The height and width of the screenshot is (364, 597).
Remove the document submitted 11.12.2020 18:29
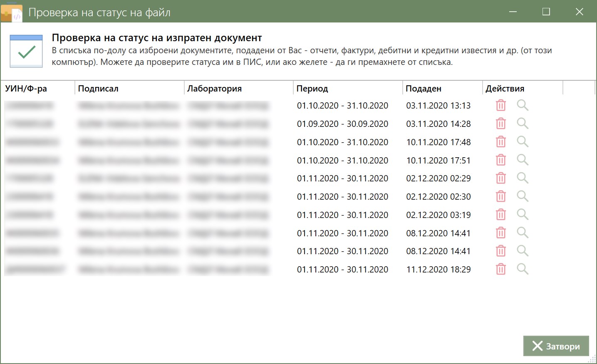[x=501, y=270]
